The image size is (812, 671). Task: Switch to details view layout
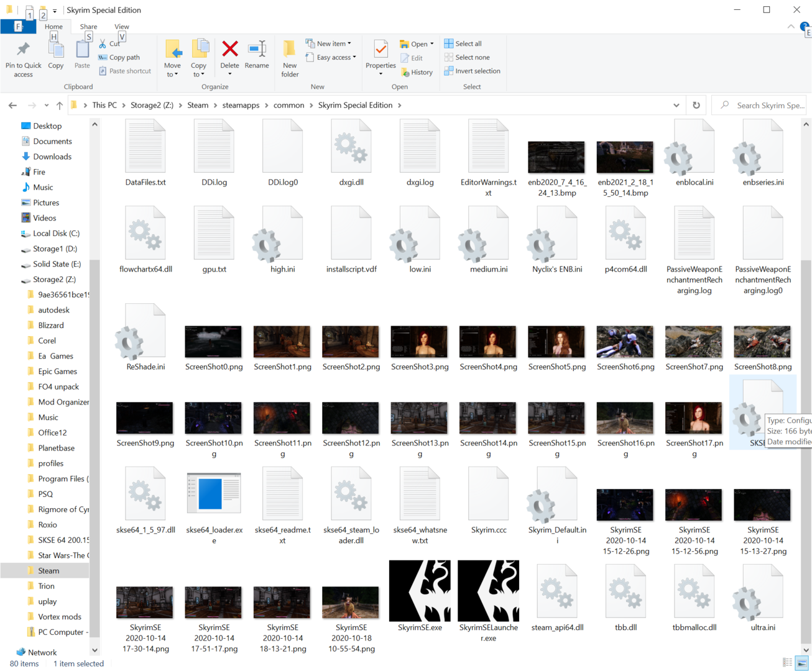pos(788,663)
